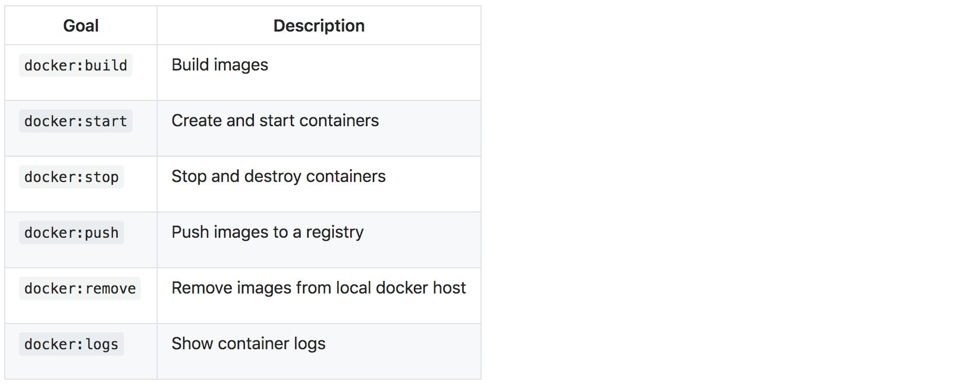Click 'Remove images from local docker host'
This screenshot has height=384, width=980.
coord(319,288)
